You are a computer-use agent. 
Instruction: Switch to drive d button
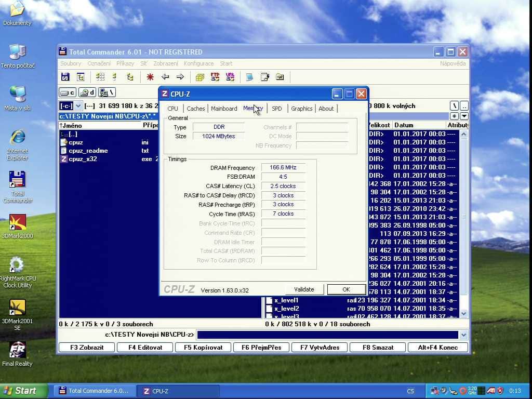tap(87, 92)
